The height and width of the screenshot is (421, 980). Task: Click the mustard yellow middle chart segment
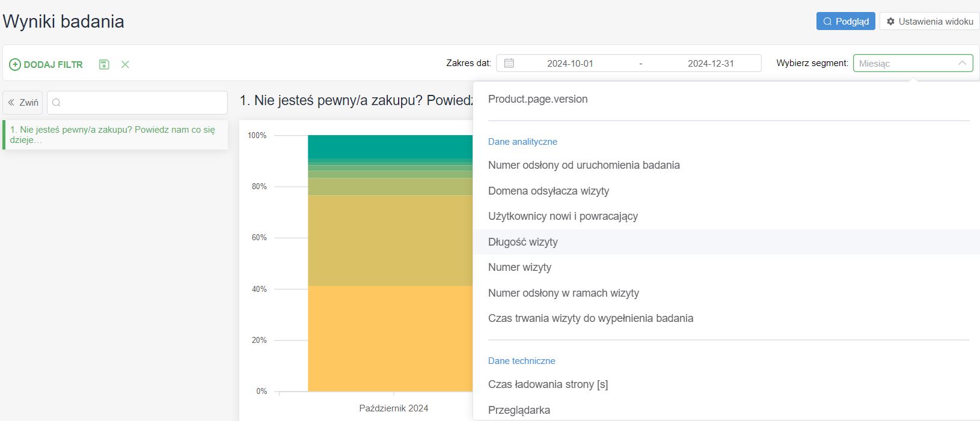[x=391, y=240]
